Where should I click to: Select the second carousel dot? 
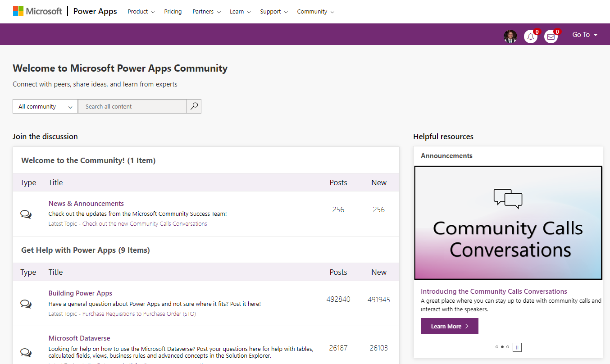[x=502, y=347]
